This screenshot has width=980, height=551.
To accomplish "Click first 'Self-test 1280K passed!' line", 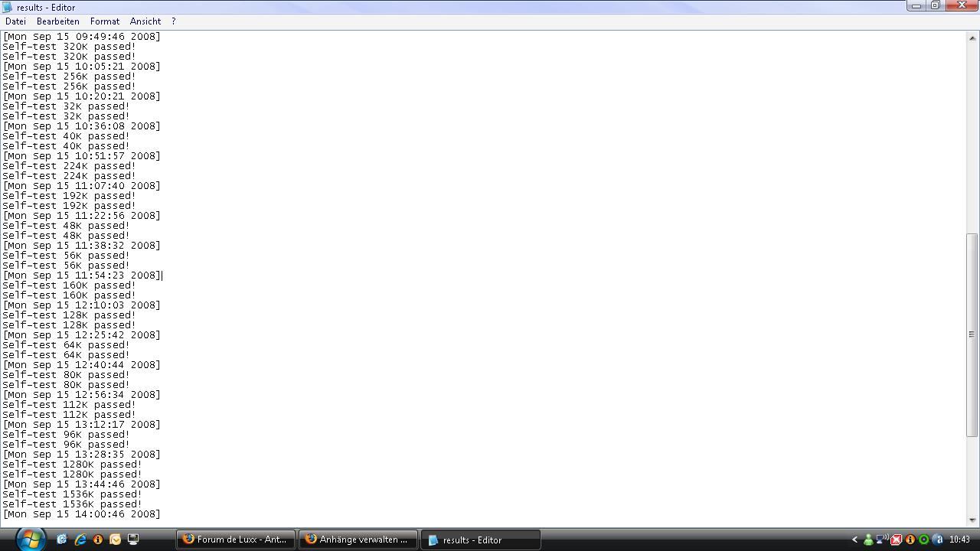I will (x=72, y=464).
